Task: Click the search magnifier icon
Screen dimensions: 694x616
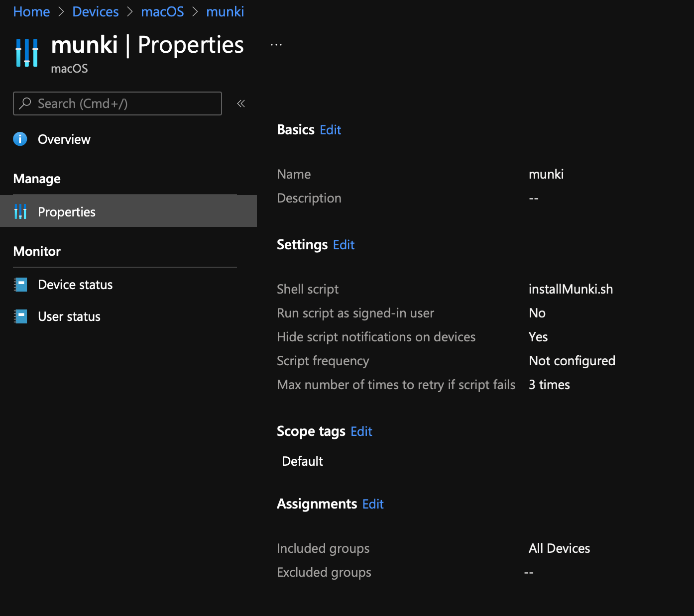Action: [x=25, y=103]
